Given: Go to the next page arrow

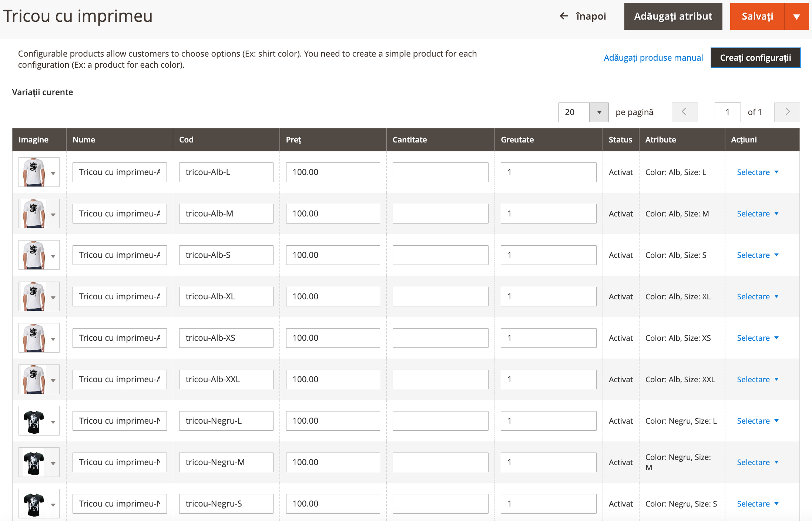Looking at the screenshot, I should (787, 112).
